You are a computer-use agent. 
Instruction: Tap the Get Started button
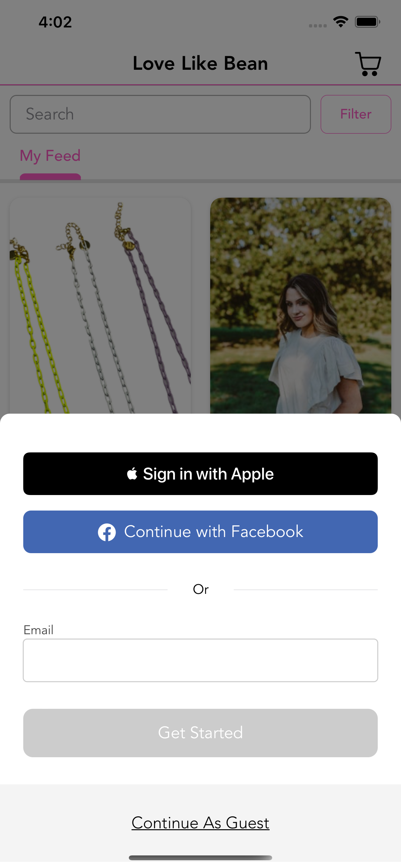(200, 733)
